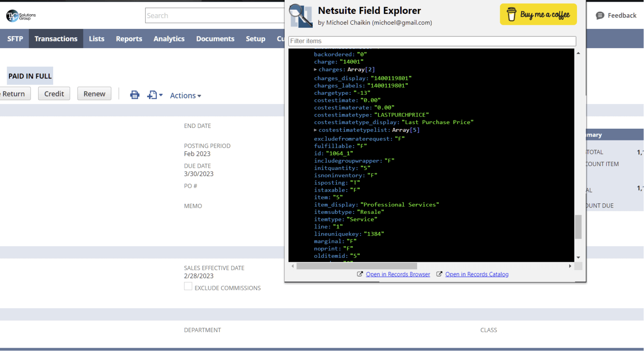Click the Renew button

94,94
